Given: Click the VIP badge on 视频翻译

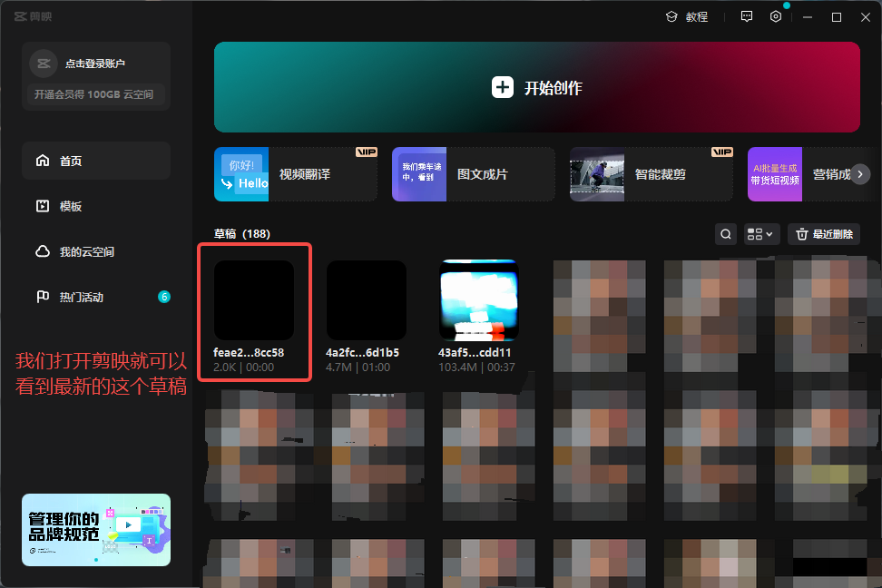Looking at the screenshot, I should coord(367,152).
